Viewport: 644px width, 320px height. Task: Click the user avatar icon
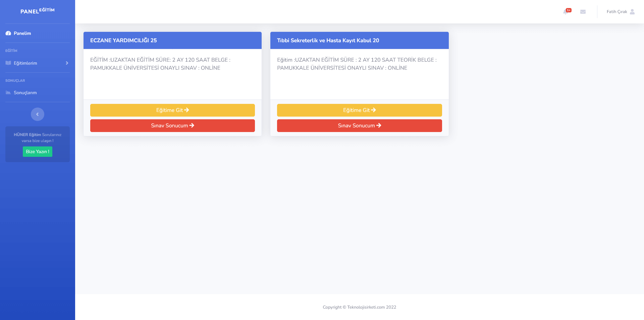[x=632, y=12]
